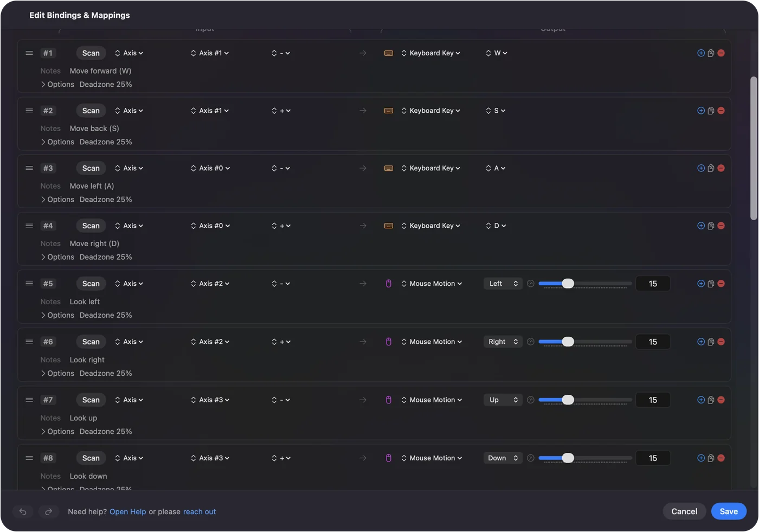Delete binding #3 with the red minus

(x=721, y=168)
